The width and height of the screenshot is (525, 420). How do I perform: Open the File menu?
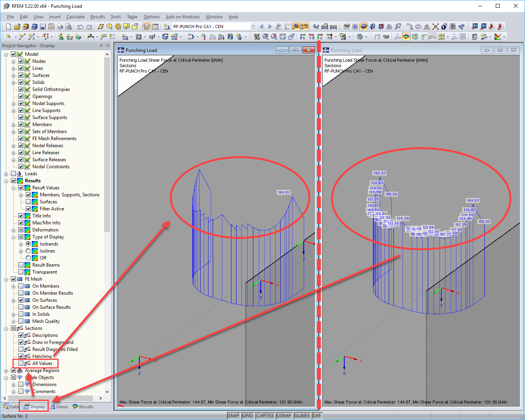tap(11, 17)
